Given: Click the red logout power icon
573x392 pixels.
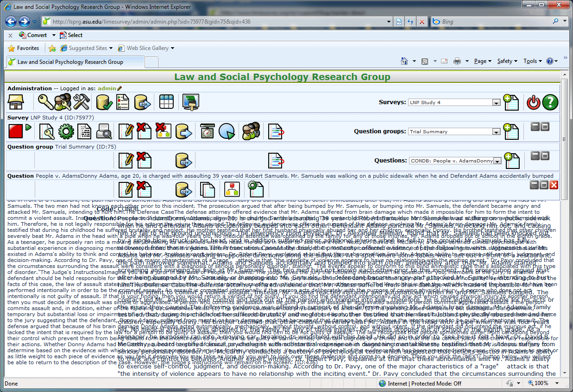Looking at the screenshot, I should (534, 102).
